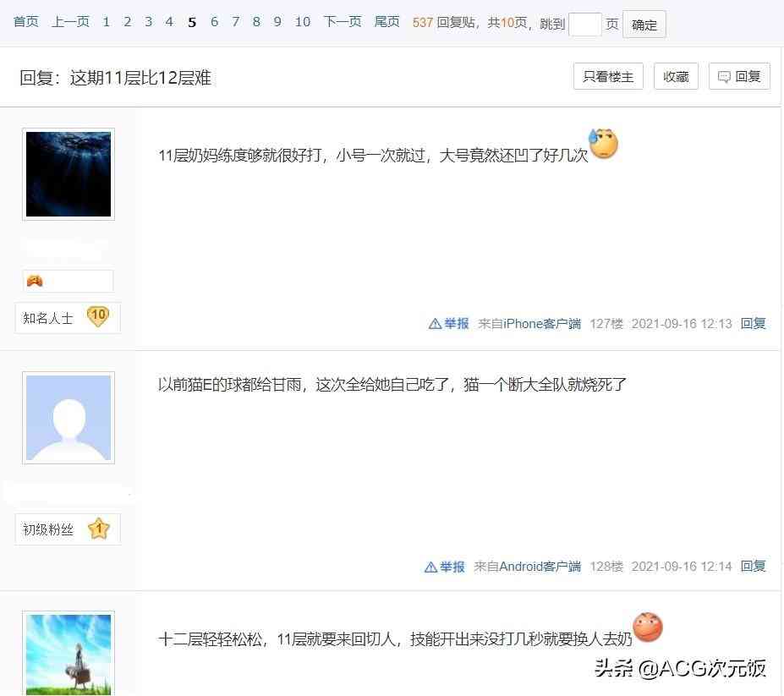Jump to page 9 in pagination
Screen dimensions: 784x696
[x=277, y=22]
